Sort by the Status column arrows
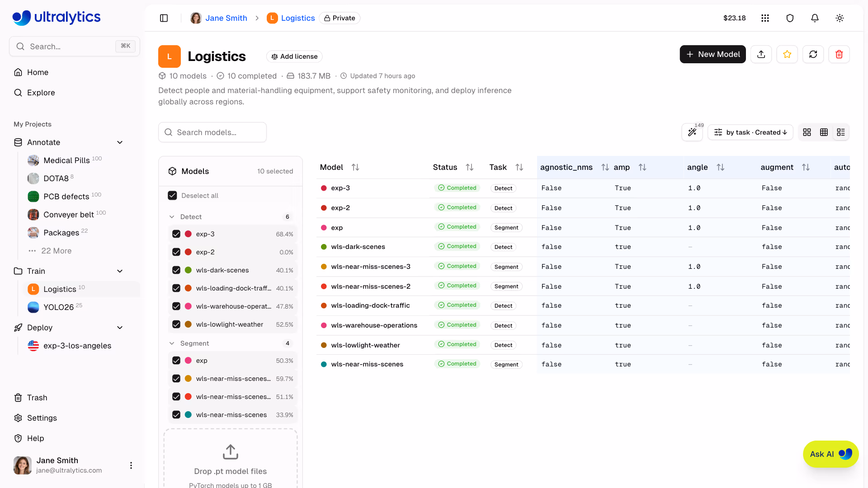 (x=470, y=167)
